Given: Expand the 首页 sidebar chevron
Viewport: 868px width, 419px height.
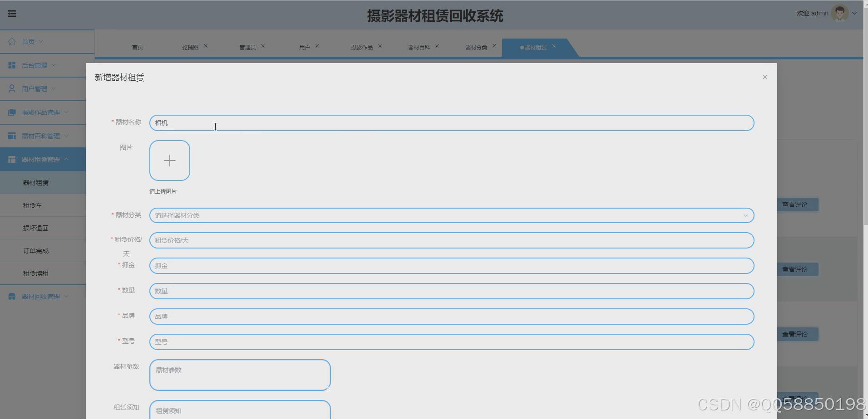Looking at the screenshot, I should click(x=42, y=41).
